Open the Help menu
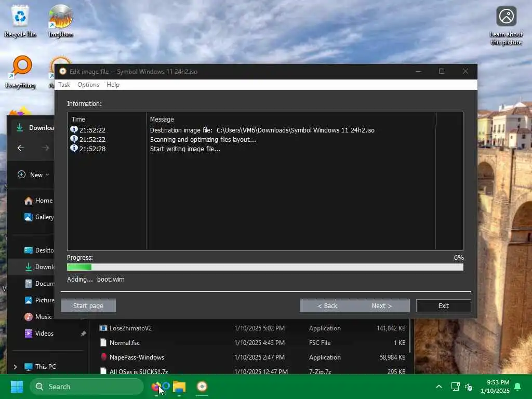The image size is (532, 399). [113, 85]
